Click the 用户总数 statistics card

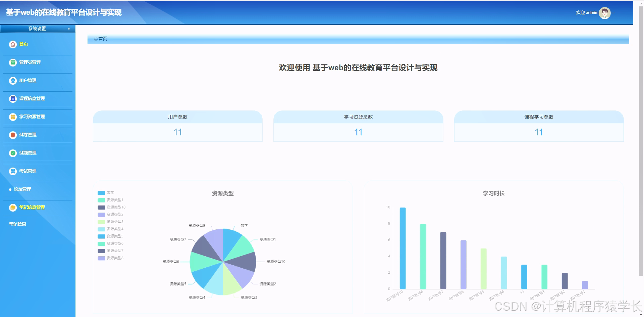[177, 126]
